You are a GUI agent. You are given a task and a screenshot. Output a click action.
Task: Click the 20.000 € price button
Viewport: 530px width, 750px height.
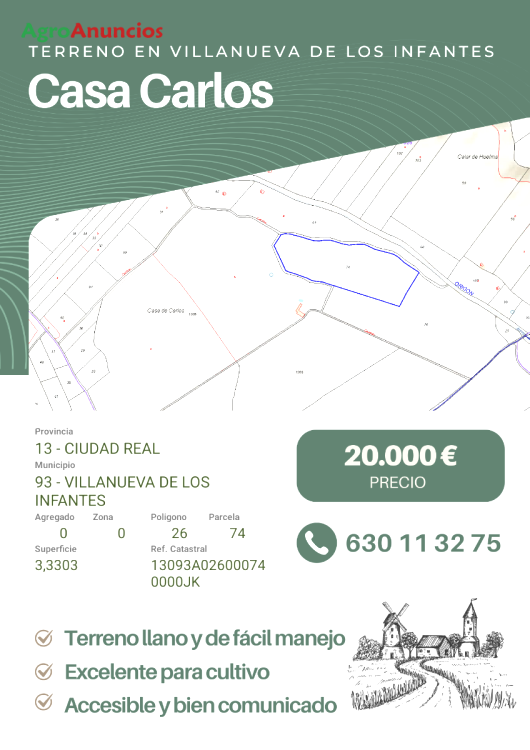(400, 466)
